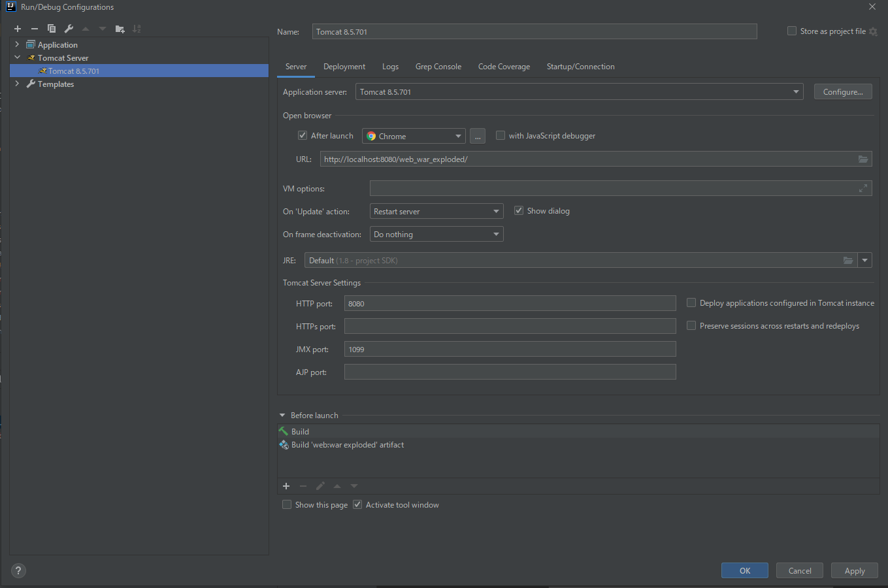
Task: Switch to the Logs tab
Action: tap(390, 67)
